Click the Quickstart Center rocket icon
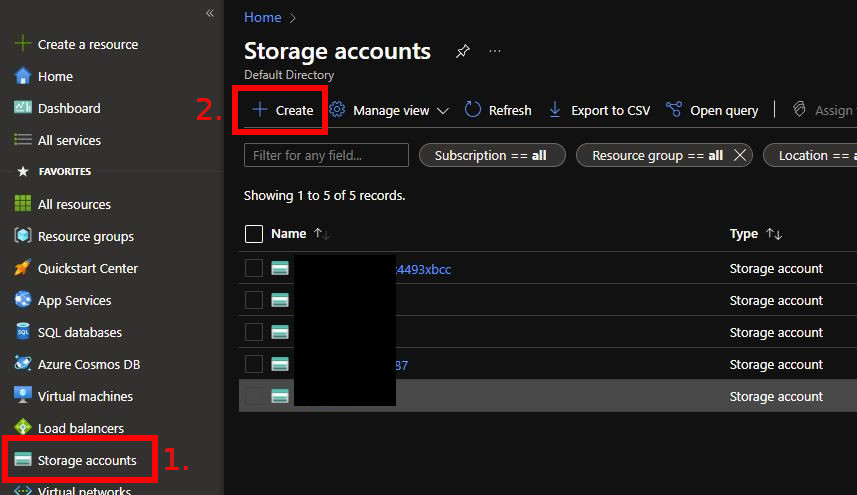857x495 pixels. [x=22, y=267]
